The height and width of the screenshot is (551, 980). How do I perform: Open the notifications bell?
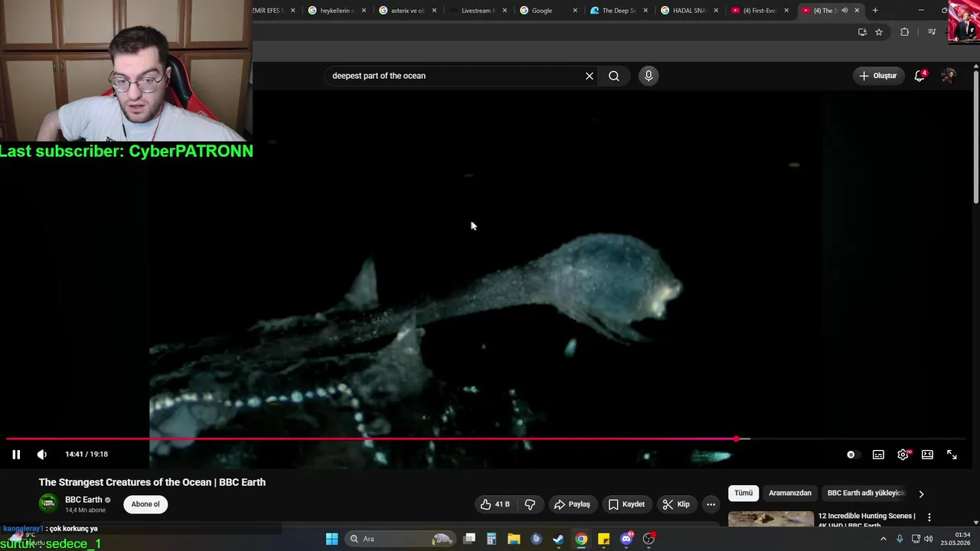tap(920, 76)
